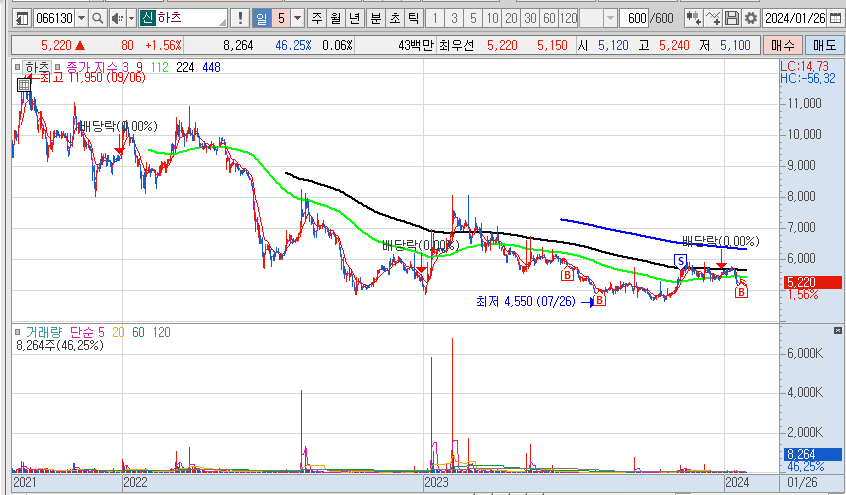Screen dimensions: 846x495
Task: Click the B buy marker near latest price
Action: (x=741, y=292)
